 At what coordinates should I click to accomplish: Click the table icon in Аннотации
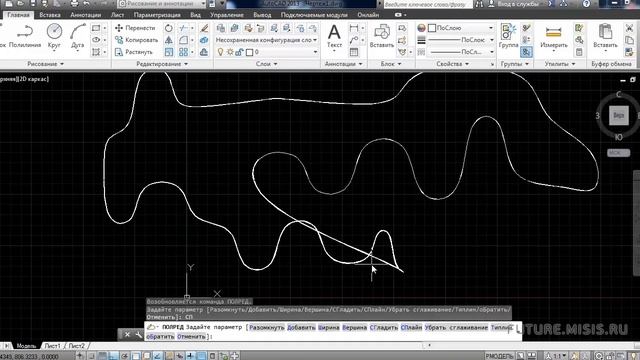point(354,52)
